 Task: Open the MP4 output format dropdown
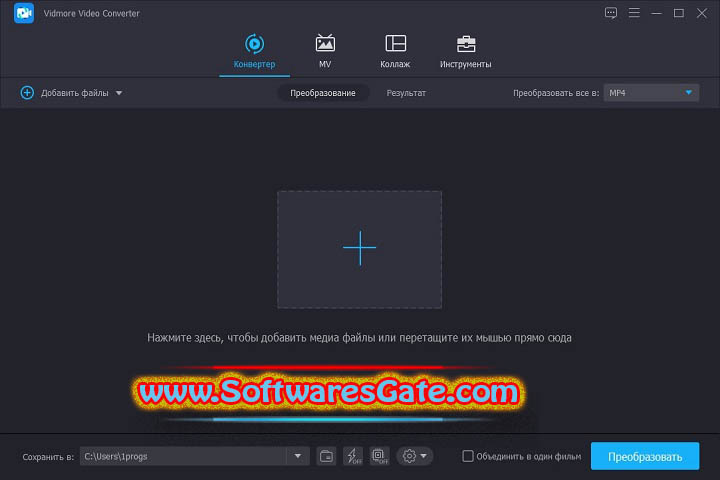click(x=651, y=93)
